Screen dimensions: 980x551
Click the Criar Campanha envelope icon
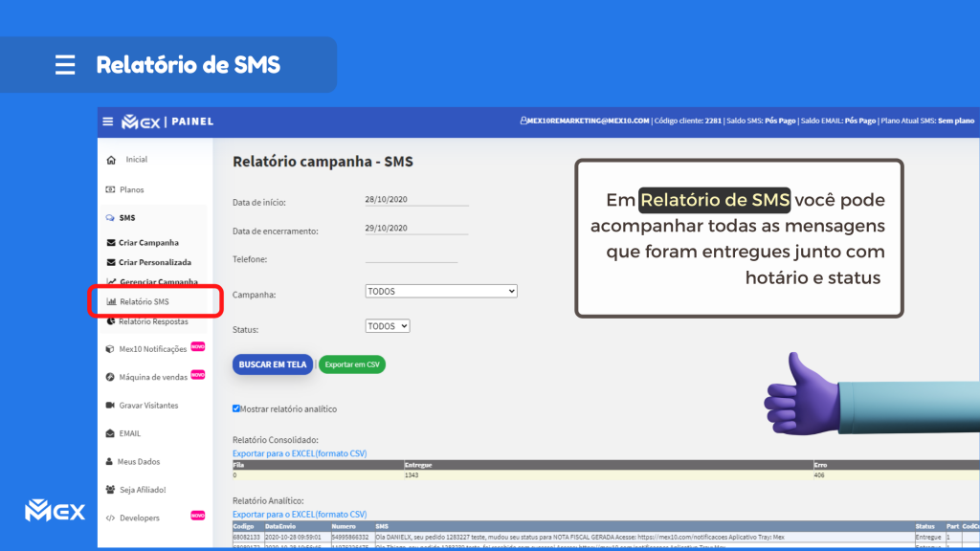[111, 242]
